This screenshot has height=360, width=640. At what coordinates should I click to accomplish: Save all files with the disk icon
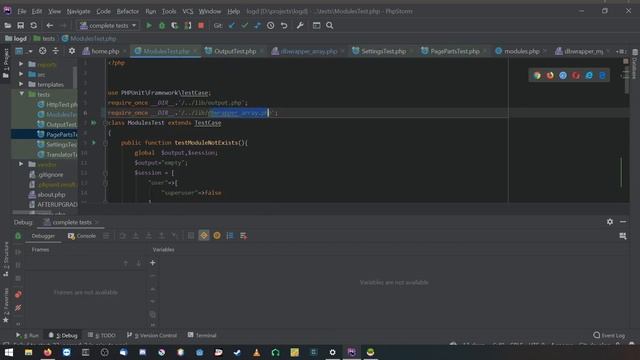20,25
